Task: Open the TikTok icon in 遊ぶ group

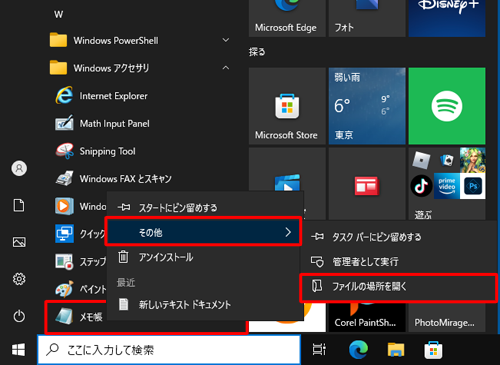Action: click(x=421, y=186)
